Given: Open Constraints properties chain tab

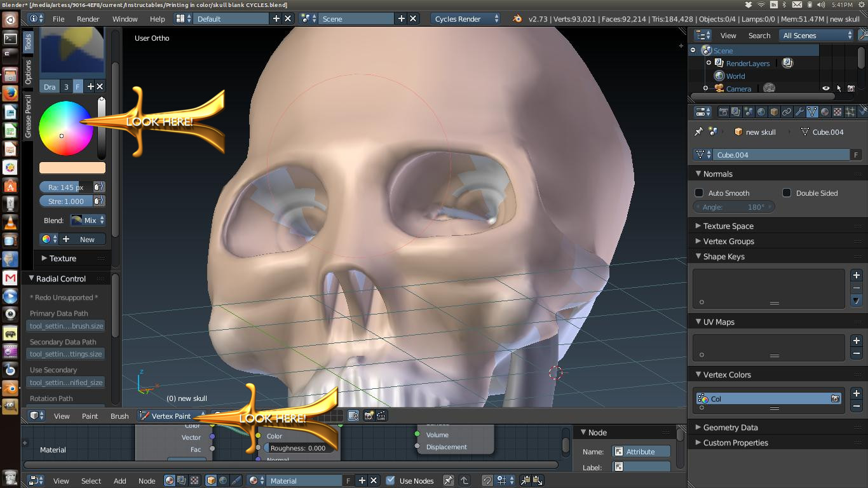Looking at the screenshot, I should [787, 112].
